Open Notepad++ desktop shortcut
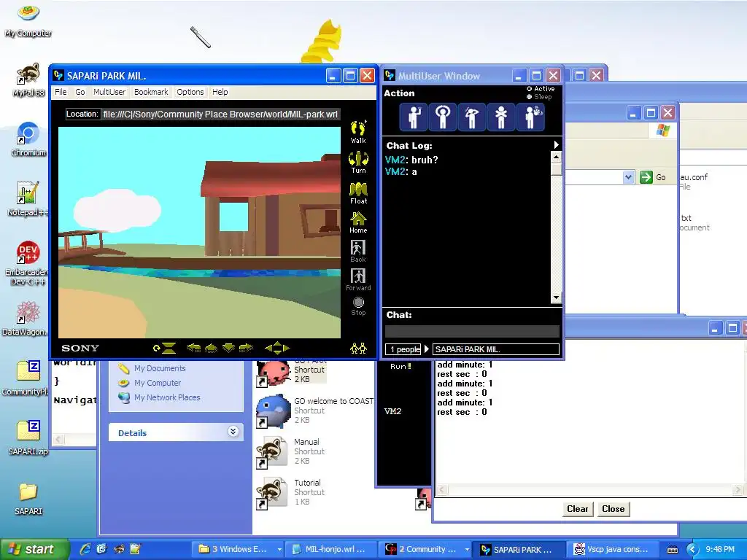 tap(28, 199)
